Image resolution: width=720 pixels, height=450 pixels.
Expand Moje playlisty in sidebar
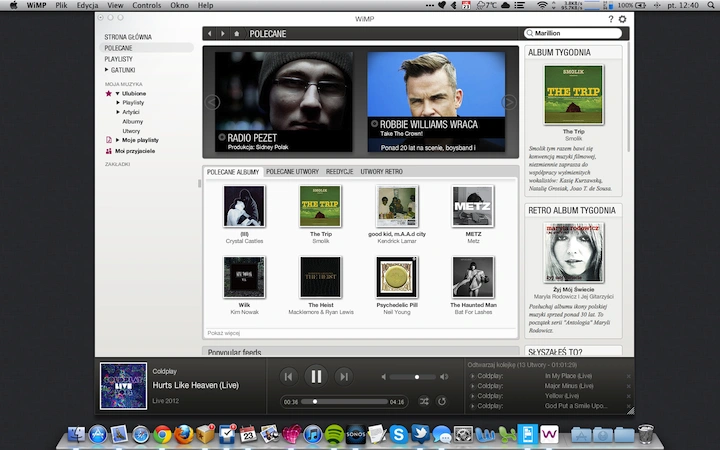point(118,140)
